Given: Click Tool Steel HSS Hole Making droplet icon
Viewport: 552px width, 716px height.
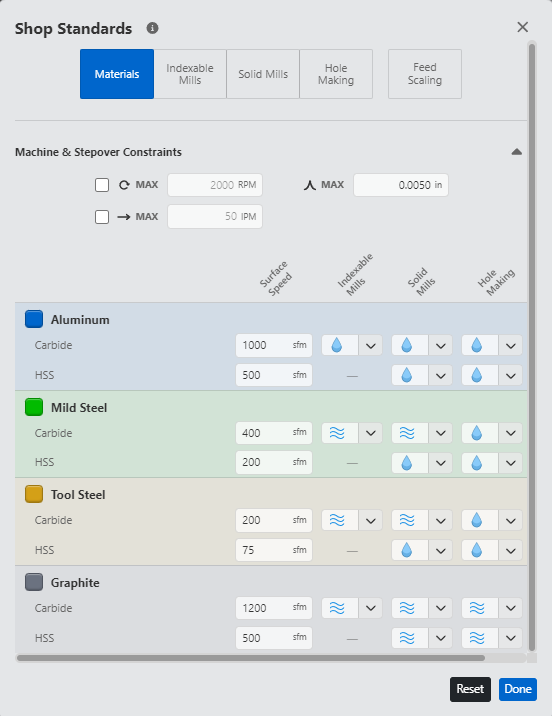Looking at the screenshot, I should click(x=477, y=550).
